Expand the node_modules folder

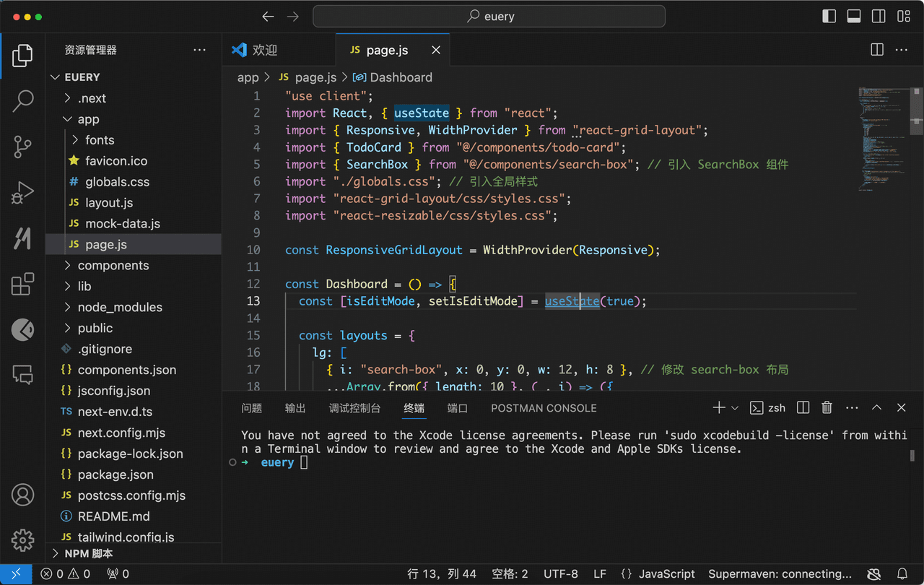coord(134,307)
